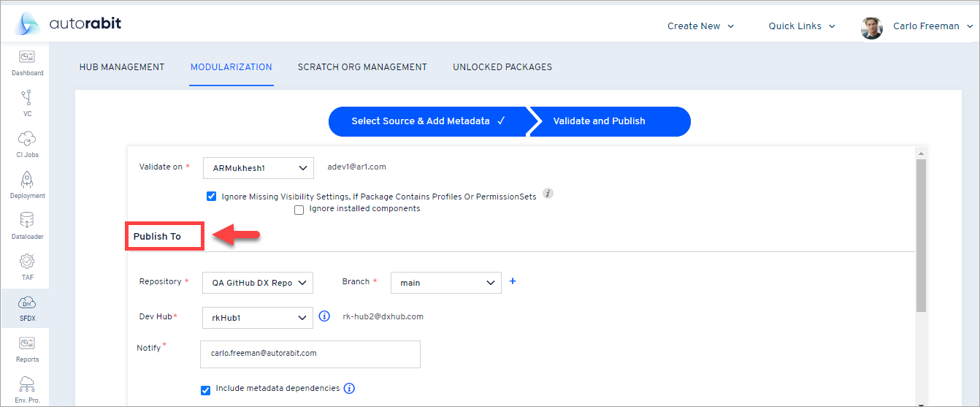Open CI Jobs in sidebar
Viewport: 980px width, 407px height.
pos(27,145)
